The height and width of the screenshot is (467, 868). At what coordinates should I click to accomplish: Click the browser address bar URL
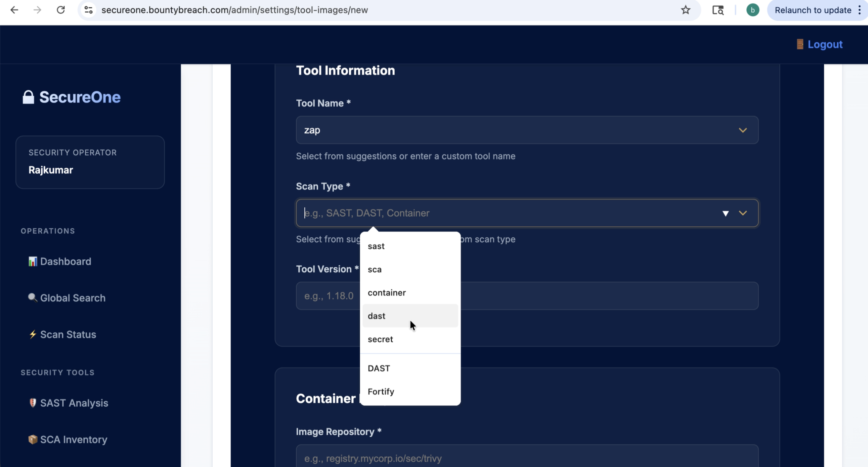pos(235,10)
